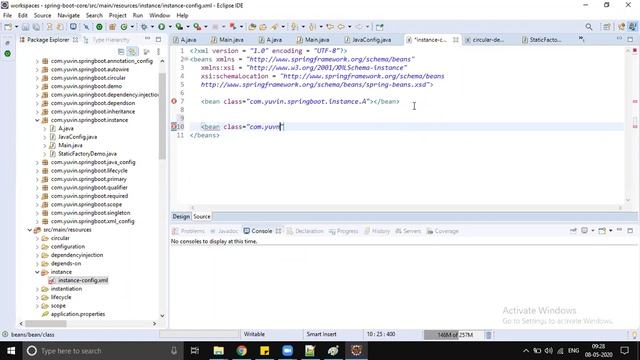
Task: Click the Package Explorer horizontal scrollbar
Action: (x=46, y=323)
